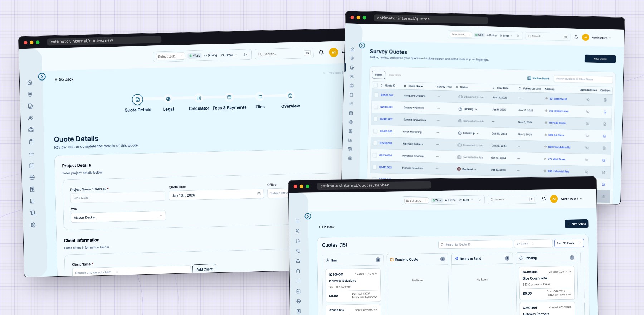Open address link 321 Defense St
The image size is (644, 315).
point(558,99)
